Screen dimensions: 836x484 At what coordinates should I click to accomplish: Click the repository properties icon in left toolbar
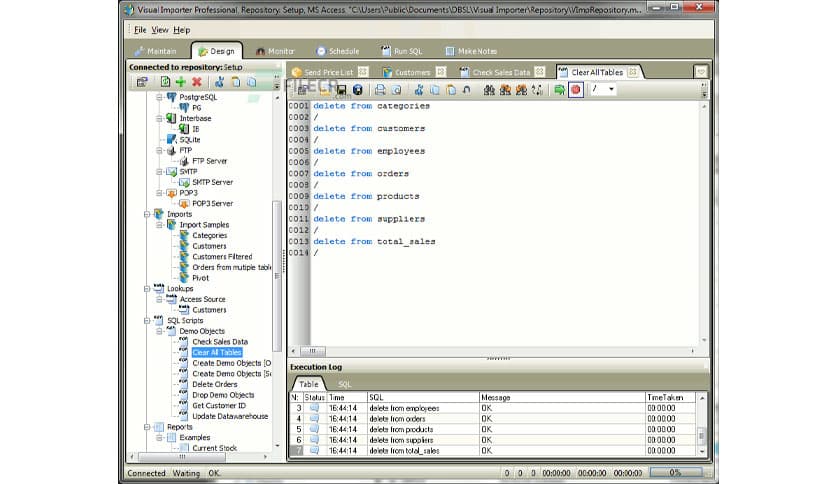142,82
